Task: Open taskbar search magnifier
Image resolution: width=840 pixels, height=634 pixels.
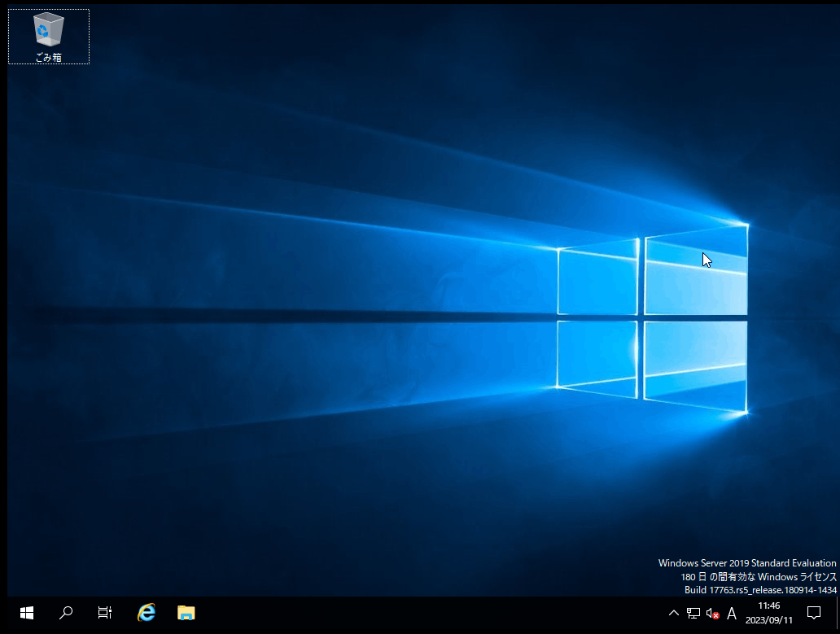Action: tap(65, 613)
